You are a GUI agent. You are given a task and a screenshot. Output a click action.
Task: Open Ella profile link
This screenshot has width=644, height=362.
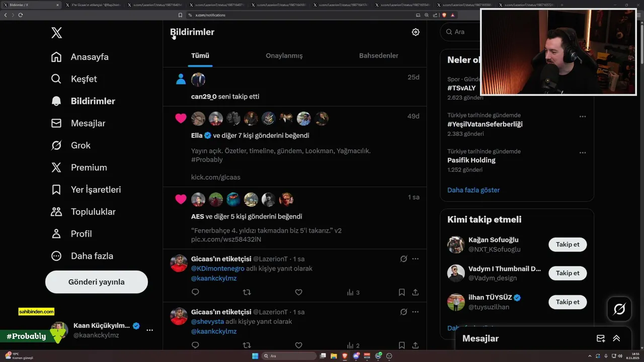[x=197, y=136]
